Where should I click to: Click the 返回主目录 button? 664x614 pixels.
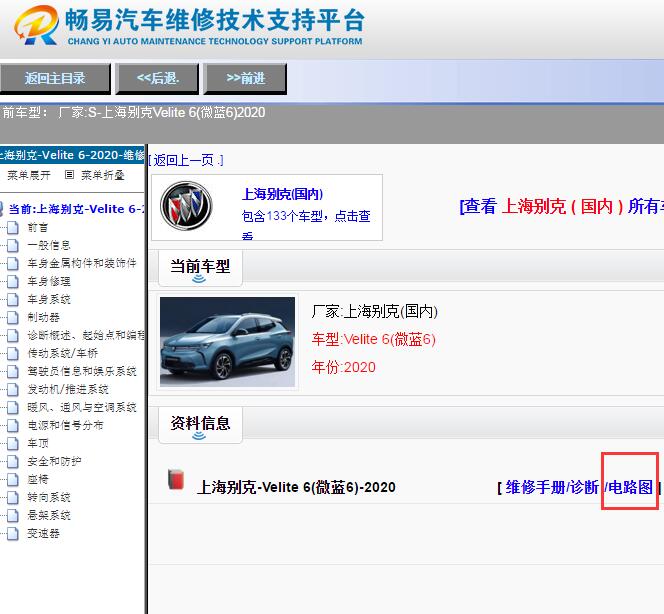coord(55,78)
